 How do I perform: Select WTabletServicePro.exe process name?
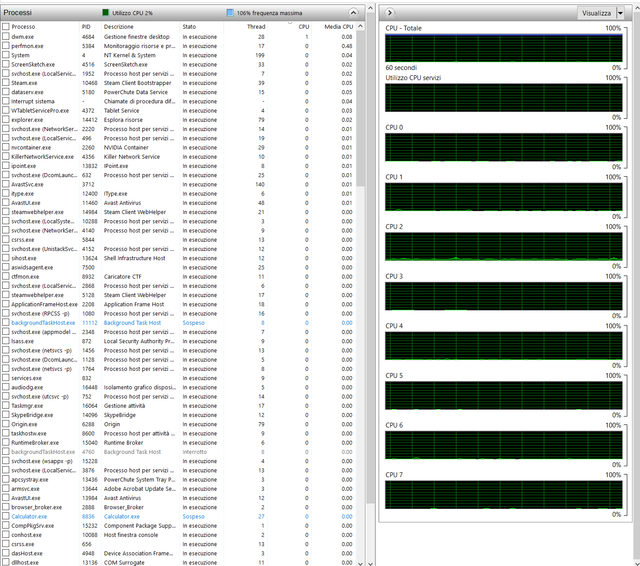point(40,111)
